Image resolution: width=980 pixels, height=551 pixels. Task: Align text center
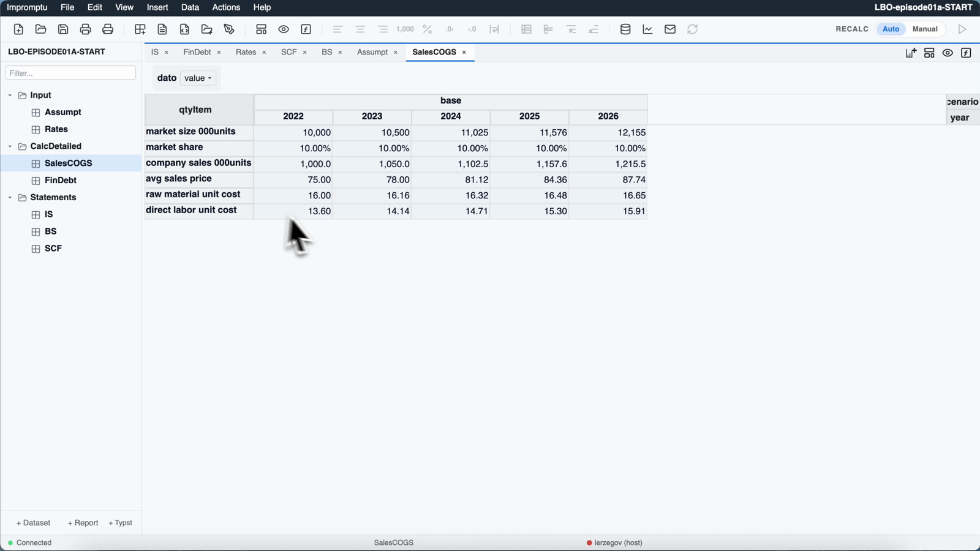click(x=360, y=29)
